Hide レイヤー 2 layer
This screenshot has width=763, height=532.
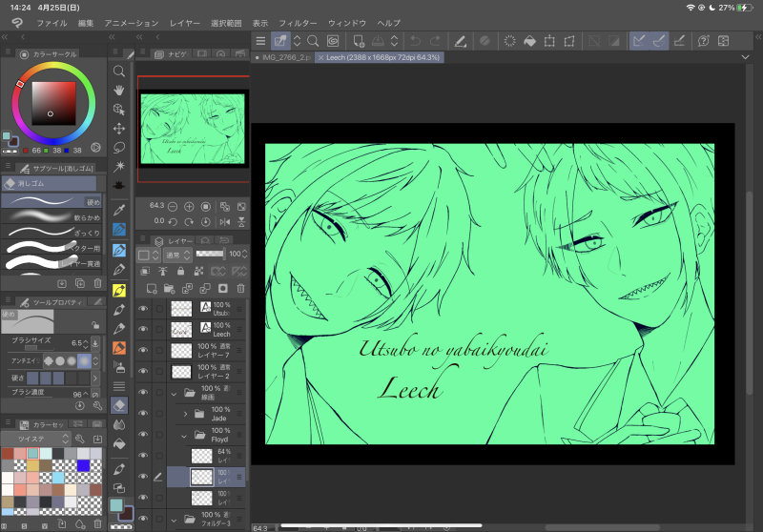142,371
